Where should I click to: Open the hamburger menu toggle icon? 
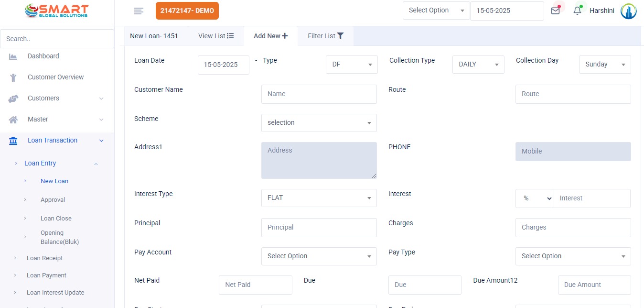(x=139, y=11)
